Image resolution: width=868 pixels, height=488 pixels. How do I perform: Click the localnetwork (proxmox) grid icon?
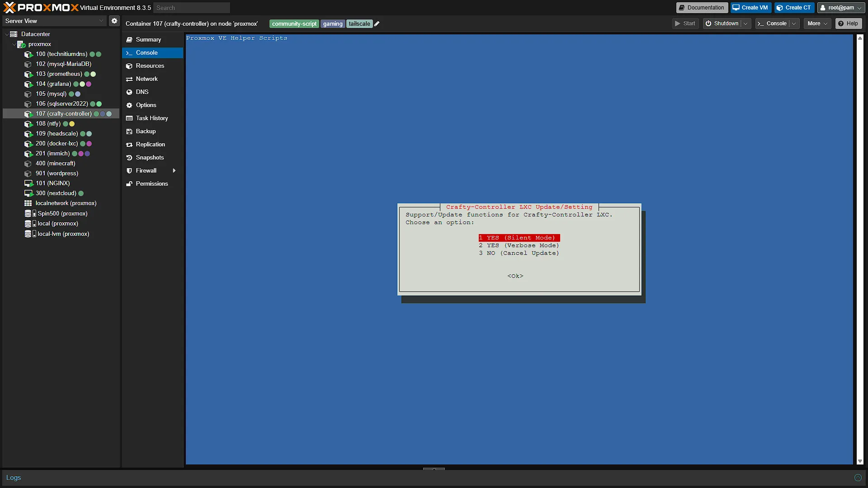point(28,203)
